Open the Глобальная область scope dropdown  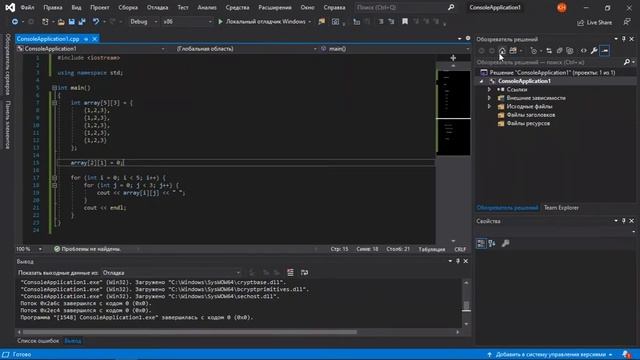click(x=242, y=49)
